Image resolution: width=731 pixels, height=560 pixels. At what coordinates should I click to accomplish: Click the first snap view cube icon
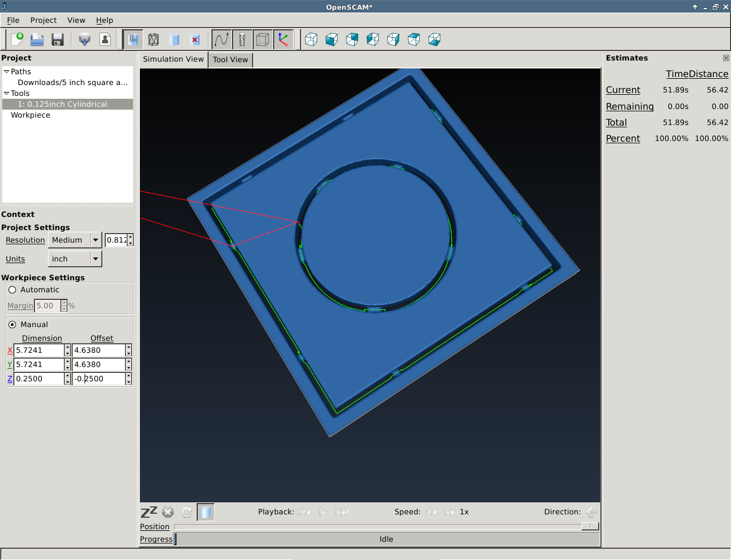click(311, 39)
